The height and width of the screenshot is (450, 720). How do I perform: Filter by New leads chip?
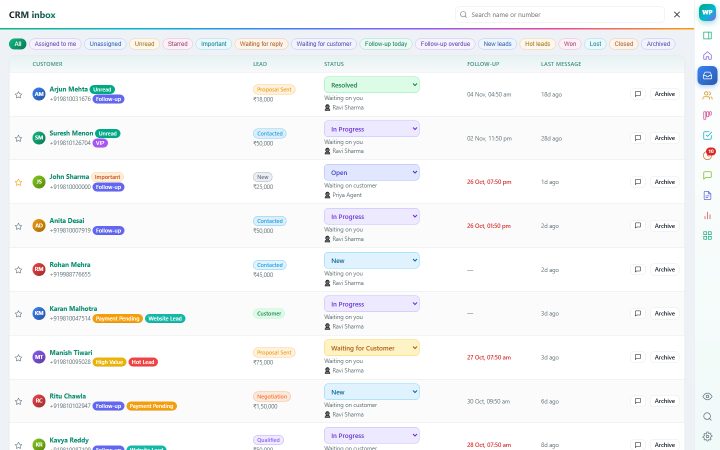497,44
